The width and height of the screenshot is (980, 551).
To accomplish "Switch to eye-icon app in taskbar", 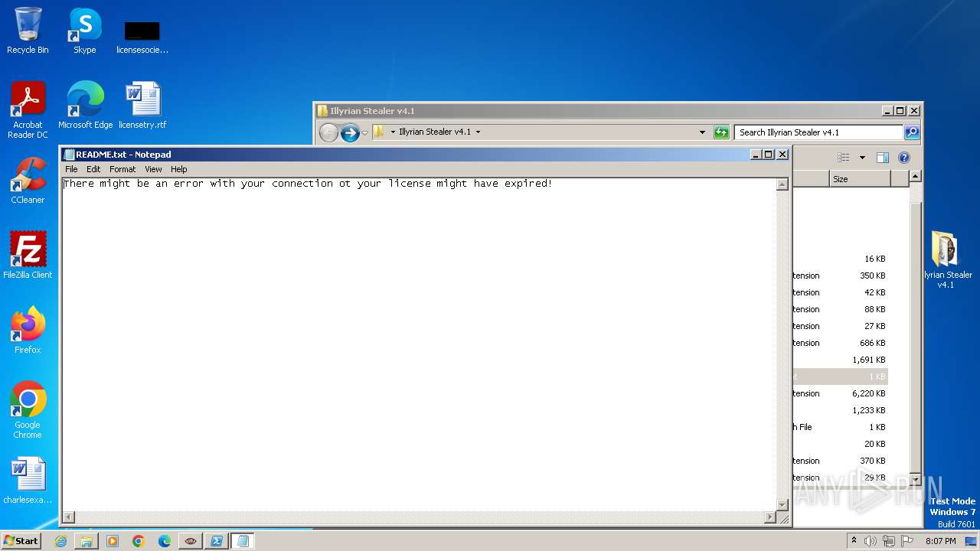I will [x=191, y=541].
